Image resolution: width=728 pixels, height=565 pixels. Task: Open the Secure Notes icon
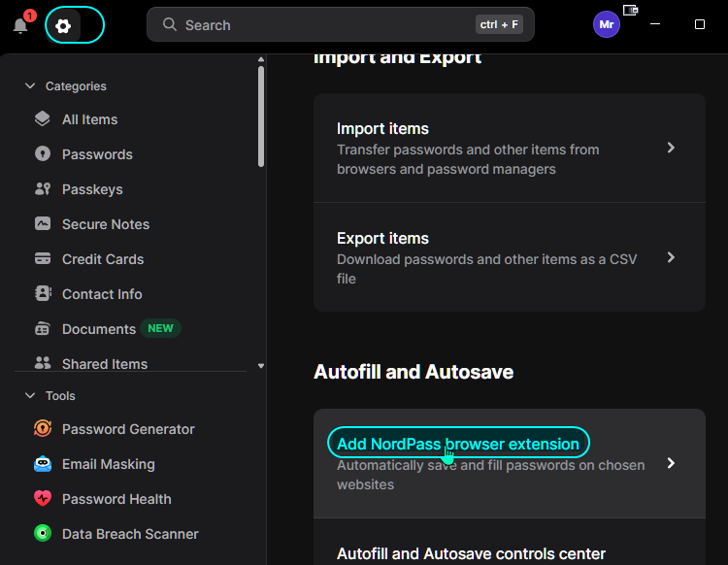coord(43,223)
